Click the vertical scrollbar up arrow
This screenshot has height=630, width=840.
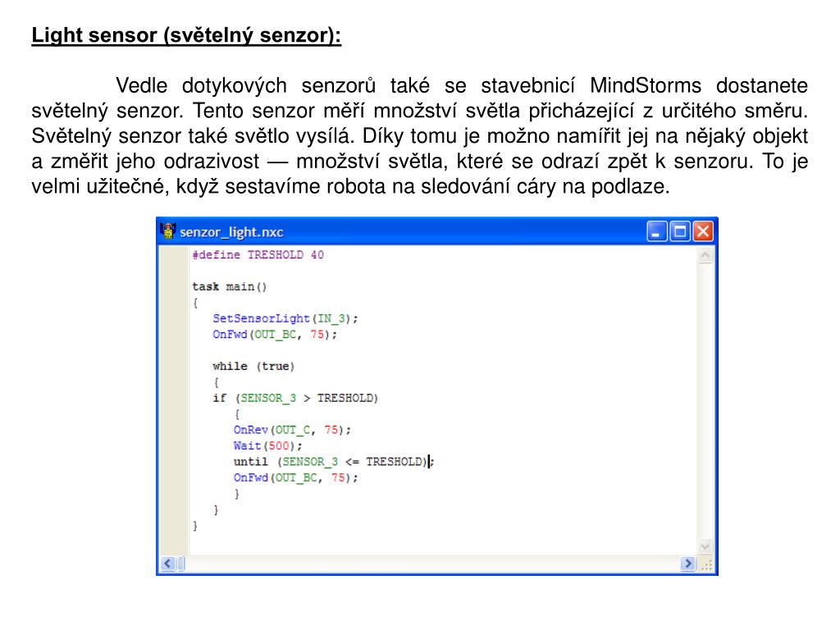[x=705, y=256]
